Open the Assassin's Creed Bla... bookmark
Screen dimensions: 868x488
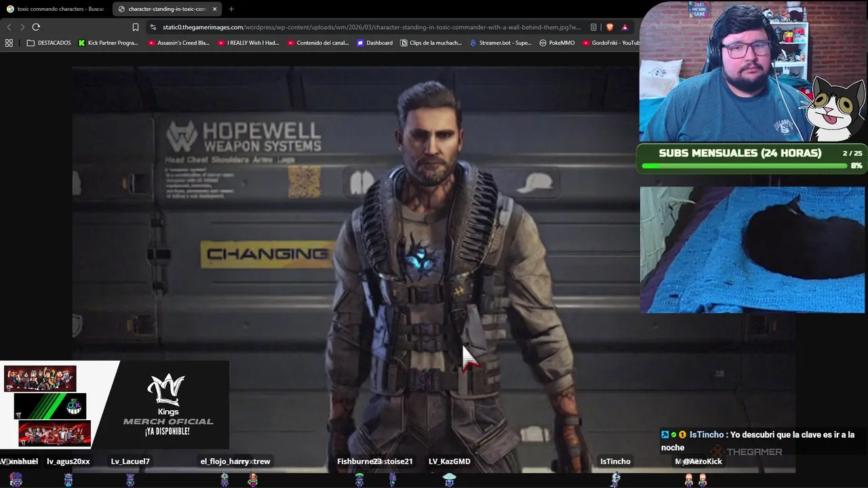tap(179, 43)
